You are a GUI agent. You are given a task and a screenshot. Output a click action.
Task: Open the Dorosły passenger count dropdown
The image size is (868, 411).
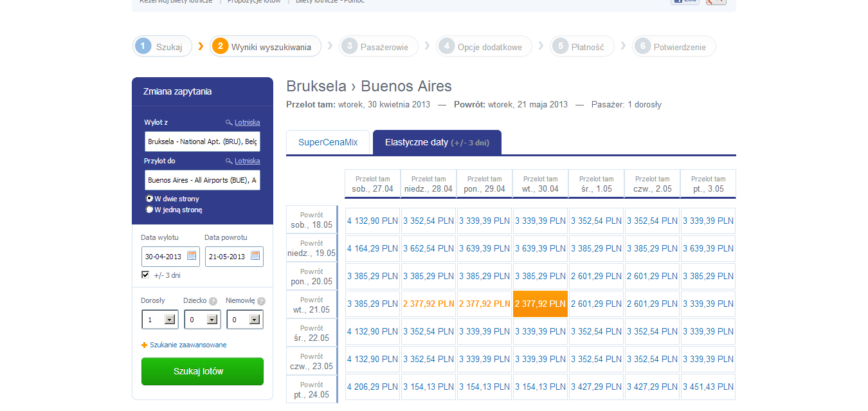tap(159, 320)
